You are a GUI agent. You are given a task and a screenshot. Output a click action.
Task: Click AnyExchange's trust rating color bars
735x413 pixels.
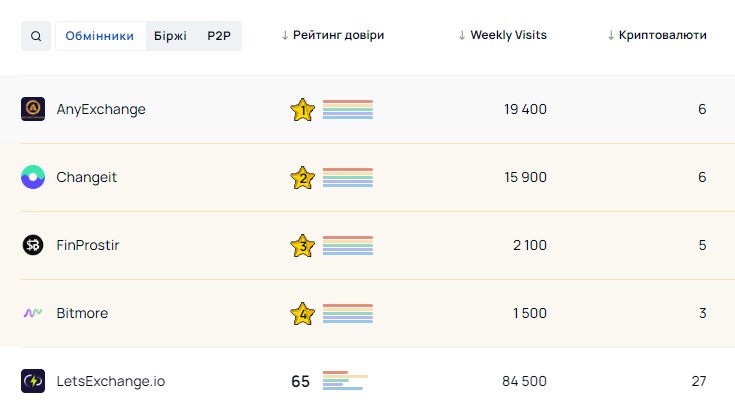pyautogui.click(x=348, y=109)
